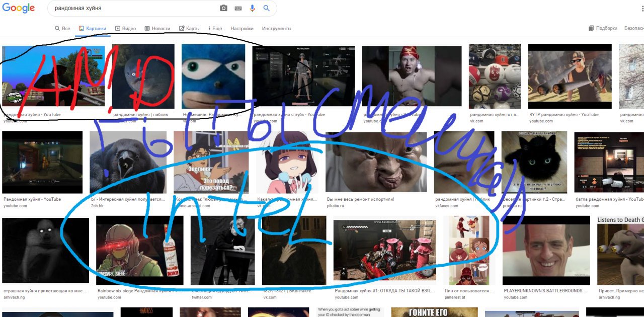This screenshot has width=644, height=317.
Task: Click the 'twitter.com' source text
Action: click(x=202, y=297)
